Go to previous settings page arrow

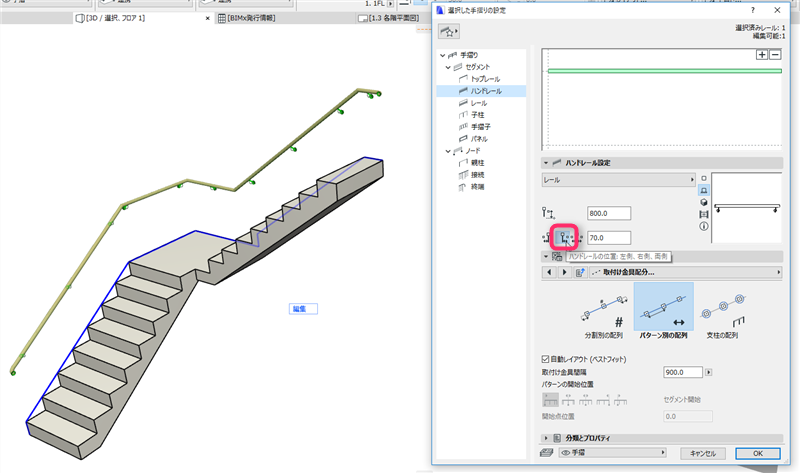549,272
